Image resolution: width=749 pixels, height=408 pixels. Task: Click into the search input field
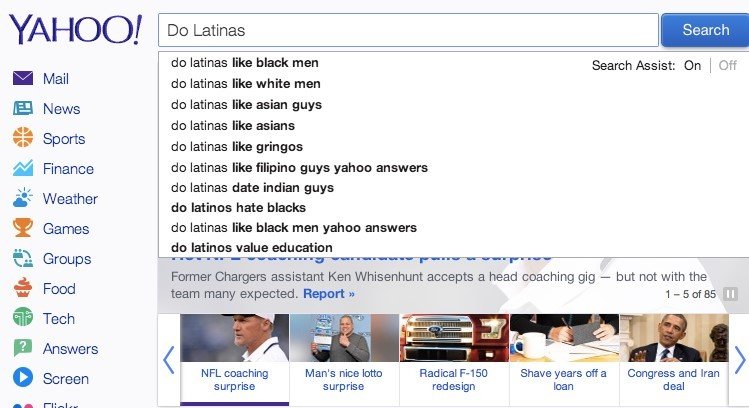(408, 30)
